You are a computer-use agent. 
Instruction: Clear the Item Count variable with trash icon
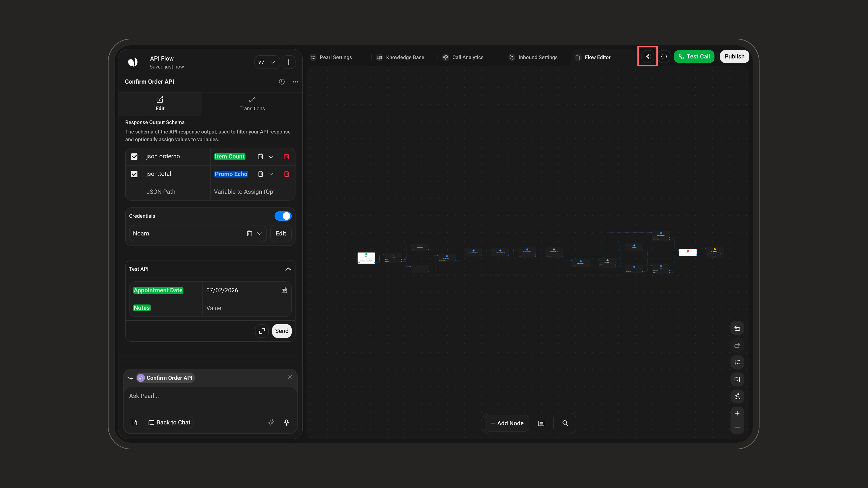tap(260, 157)
